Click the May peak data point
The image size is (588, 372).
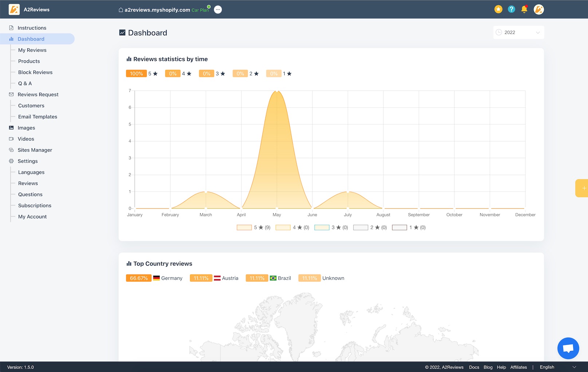click(x=277, y=91)
